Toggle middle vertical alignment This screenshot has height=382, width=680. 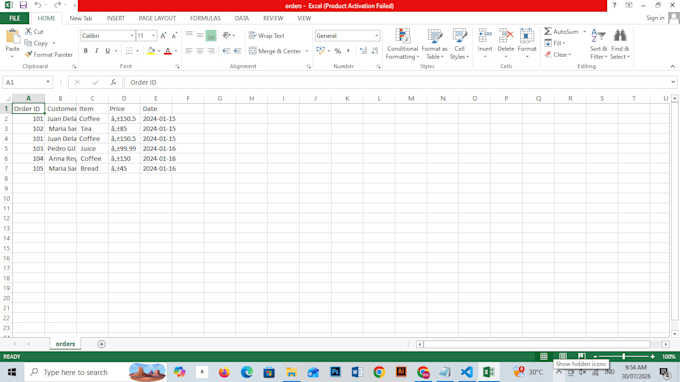point(200,36)
